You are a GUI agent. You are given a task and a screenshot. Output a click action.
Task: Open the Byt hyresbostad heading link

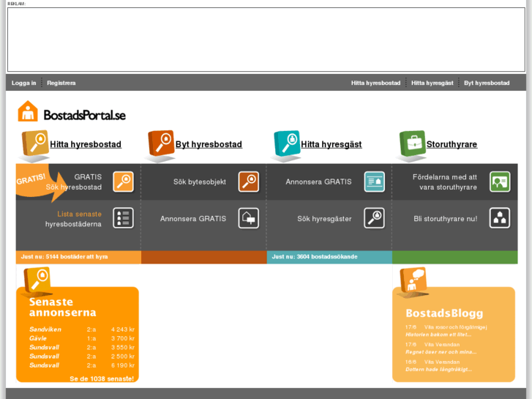tap(209, 144)
